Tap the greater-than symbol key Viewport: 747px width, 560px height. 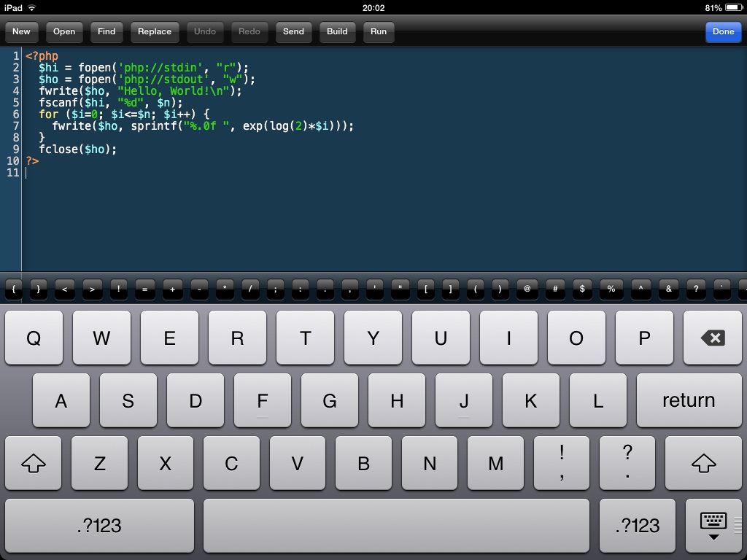[93, 289]
